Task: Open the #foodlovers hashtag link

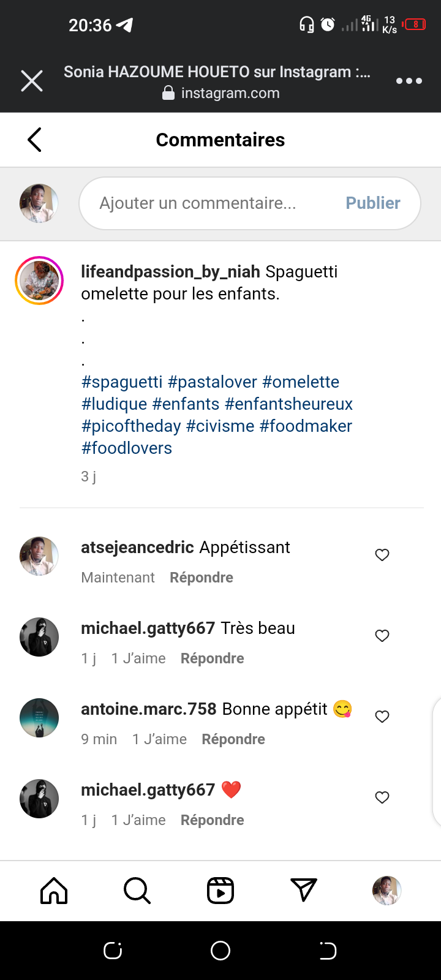Action: [x=127, y=448]
